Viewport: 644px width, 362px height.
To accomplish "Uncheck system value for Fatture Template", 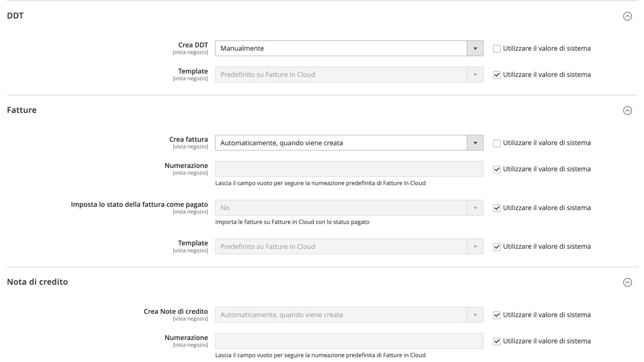I will 497,247.
